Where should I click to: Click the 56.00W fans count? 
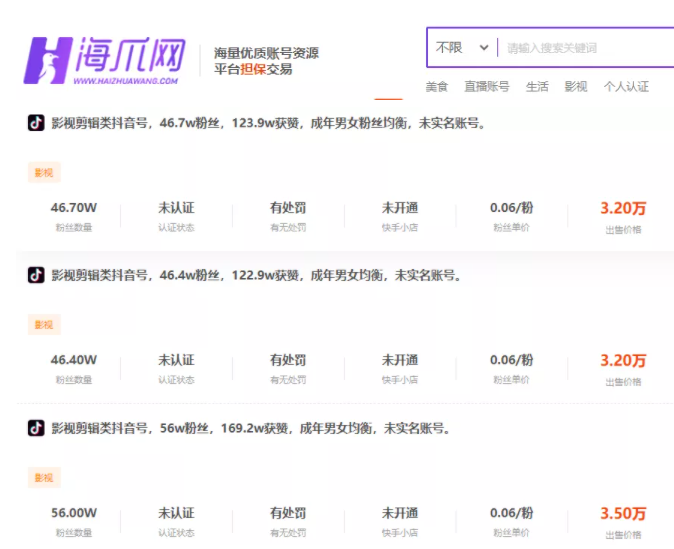[x=74, y=513]
